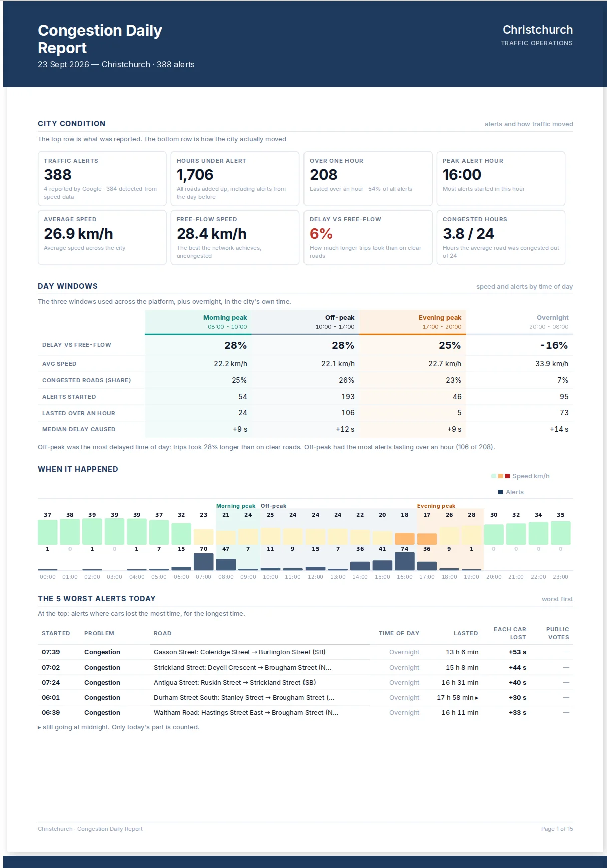Click the red 6% delay vs free-flow value
The width and height of the screenshot is (607, 868).
point(321,234)
